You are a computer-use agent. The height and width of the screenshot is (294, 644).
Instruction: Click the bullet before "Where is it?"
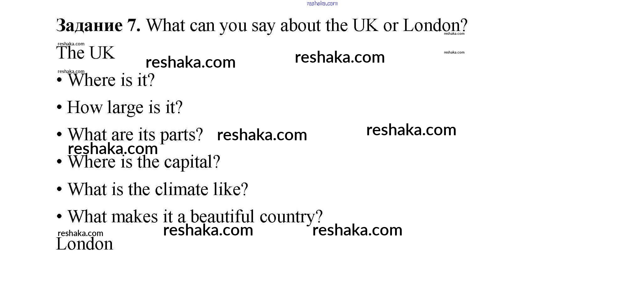59,80
